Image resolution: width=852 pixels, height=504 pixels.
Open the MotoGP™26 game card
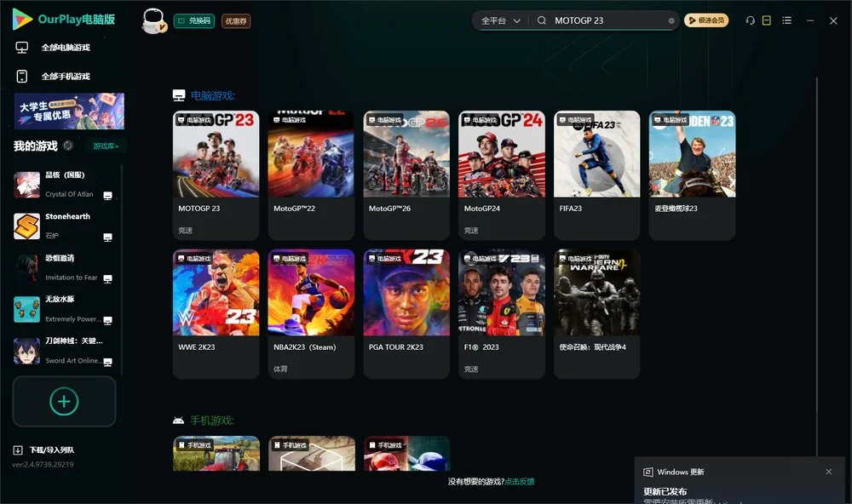coord(406,175)
